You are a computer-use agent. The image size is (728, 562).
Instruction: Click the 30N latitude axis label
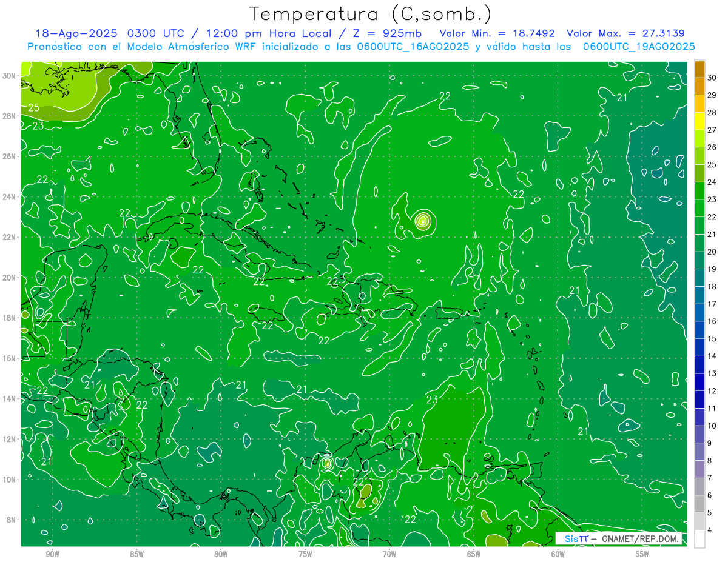pos(10,76)
